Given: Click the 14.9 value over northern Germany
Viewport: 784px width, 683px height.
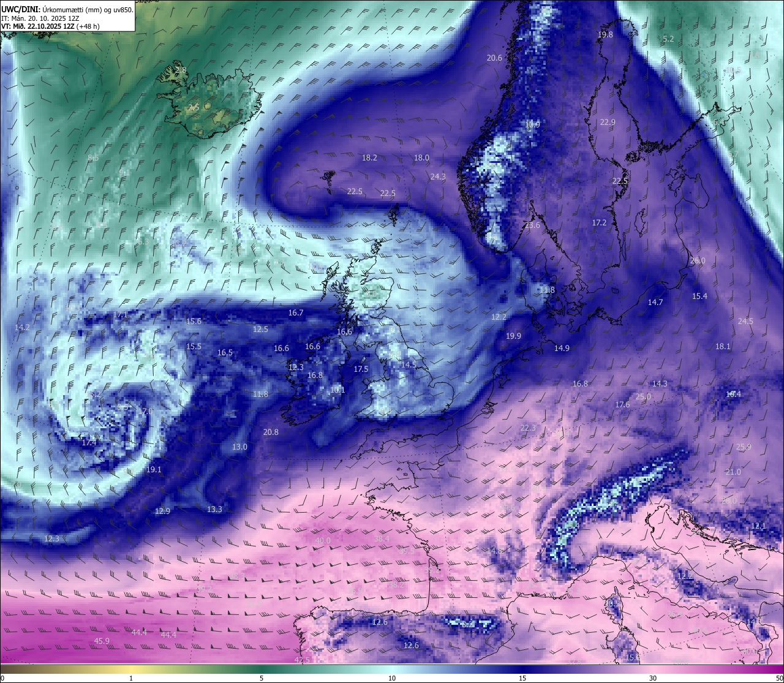Looking at the screenshot, I should [x=562, y=348].
